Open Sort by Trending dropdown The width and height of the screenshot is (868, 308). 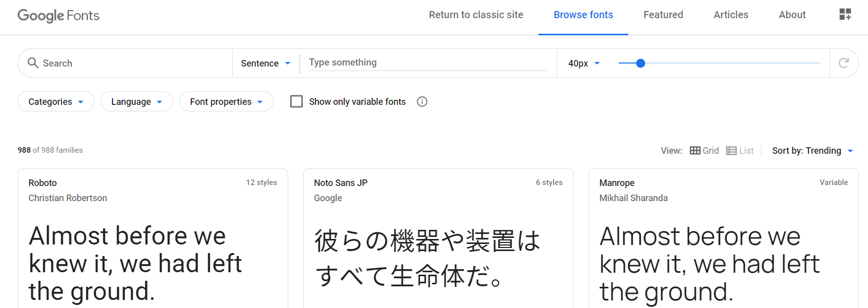(812, 151)
